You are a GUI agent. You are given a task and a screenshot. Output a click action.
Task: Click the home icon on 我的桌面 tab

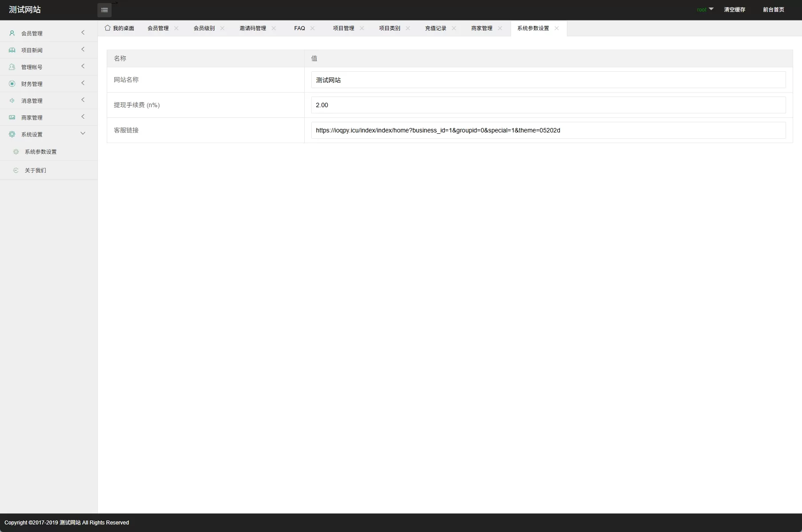click(108, 28)
